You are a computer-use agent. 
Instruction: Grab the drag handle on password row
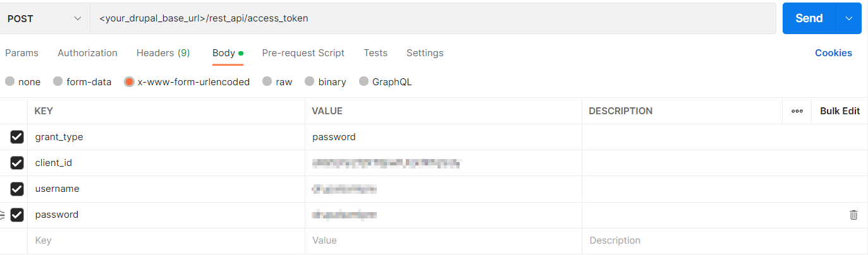pos(3,215)
